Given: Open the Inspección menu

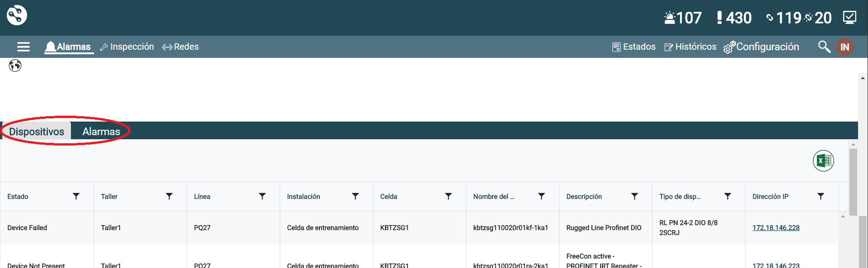Looking at the screenshot, I should (127, 47).
